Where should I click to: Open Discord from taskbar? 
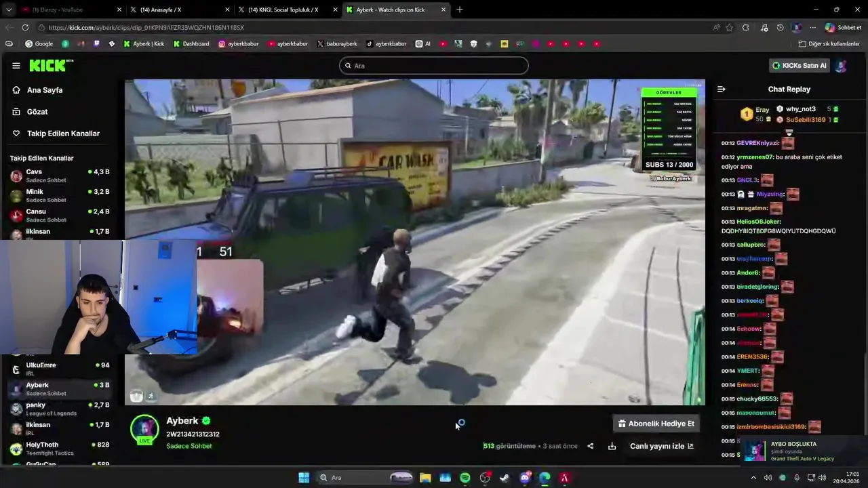[525, 478]
